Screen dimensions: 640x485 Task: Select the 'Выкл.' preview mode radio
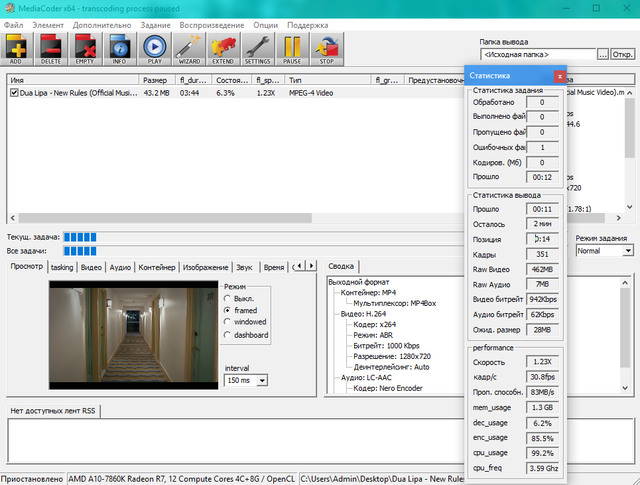tap(228, 298)
